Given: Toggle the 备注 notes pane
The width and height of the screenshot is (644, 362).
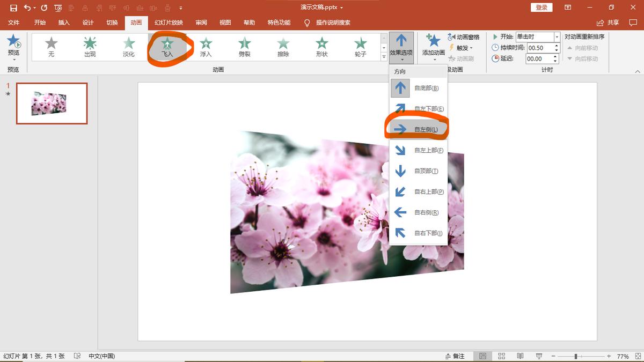Looking at the screenshot, I should (455, 356).
